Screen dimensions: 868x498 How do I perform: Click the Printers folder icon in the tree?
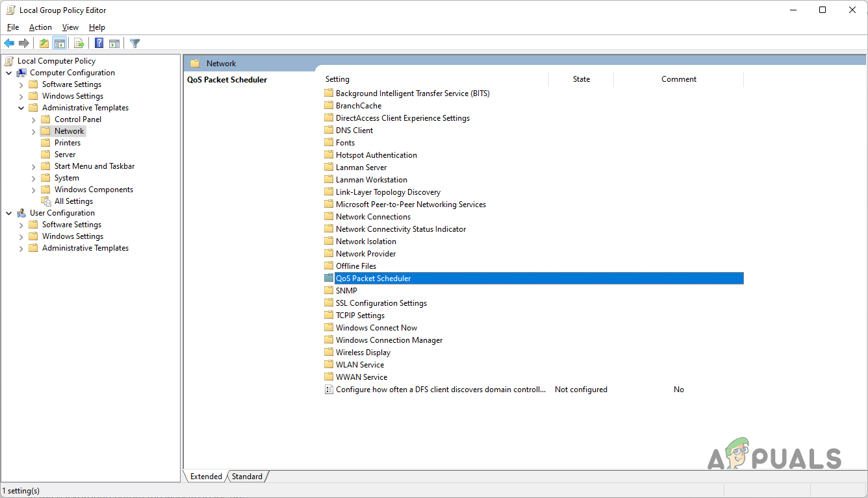(45, 143)
